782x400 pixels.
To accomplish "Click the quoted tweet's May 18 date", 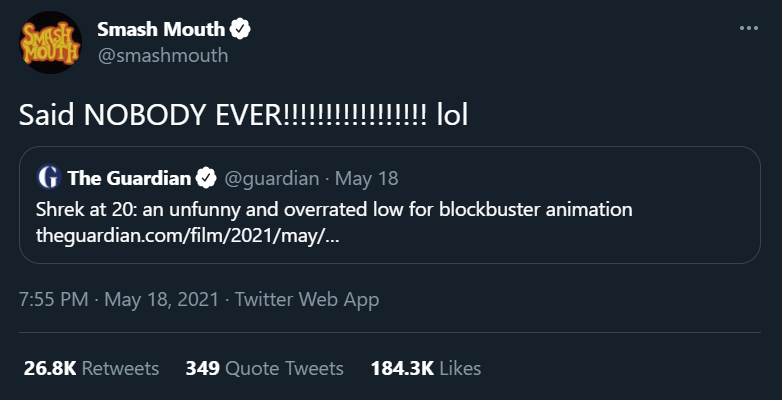I will pos(366,179).
